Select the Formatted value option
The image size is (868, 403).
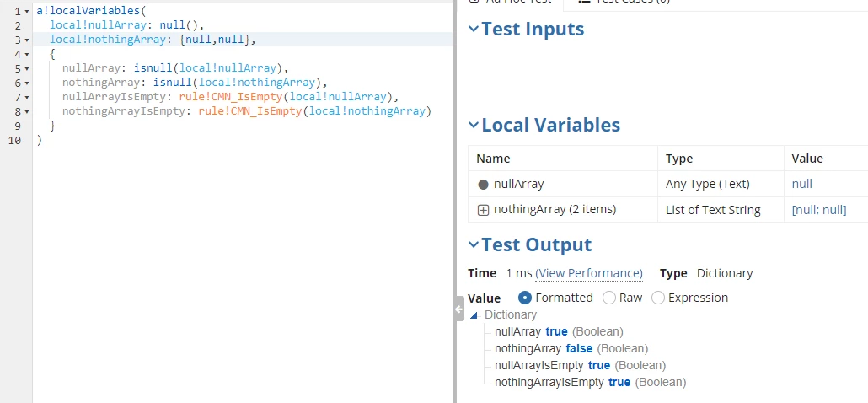click(x=525, y=298)
